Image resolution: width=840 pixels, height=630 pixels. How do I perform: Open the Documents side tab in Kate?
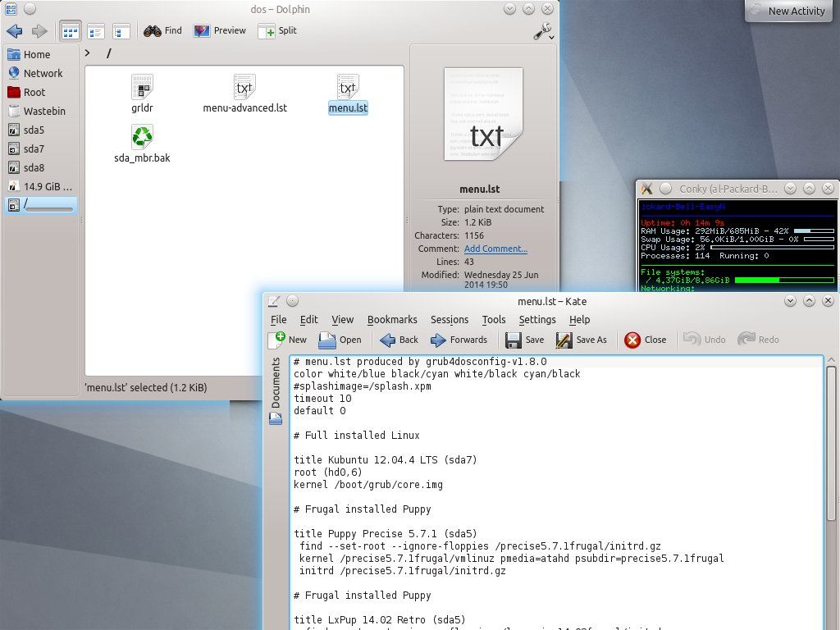point(276,390)
